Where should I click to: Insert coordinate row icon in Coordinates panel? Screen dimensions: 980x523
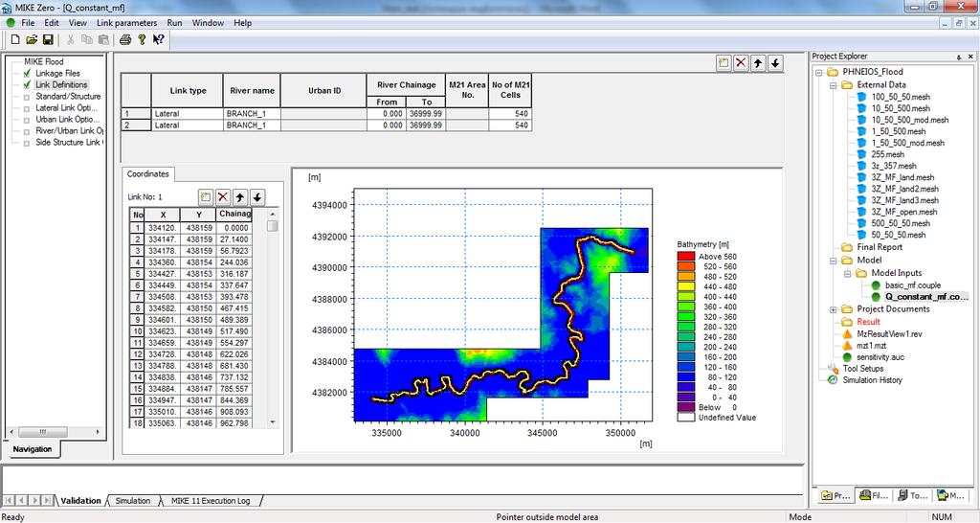(206, 197)
